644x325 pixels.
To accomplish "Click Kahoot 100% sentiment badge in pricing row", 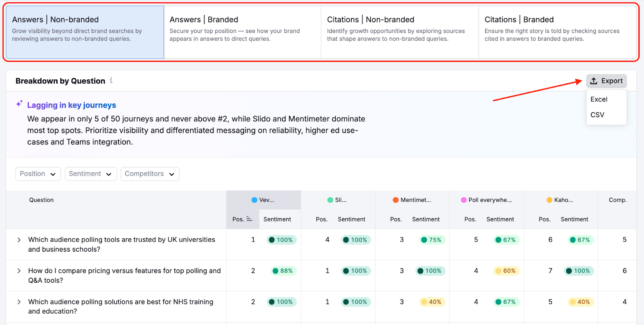I will [579, 271].
